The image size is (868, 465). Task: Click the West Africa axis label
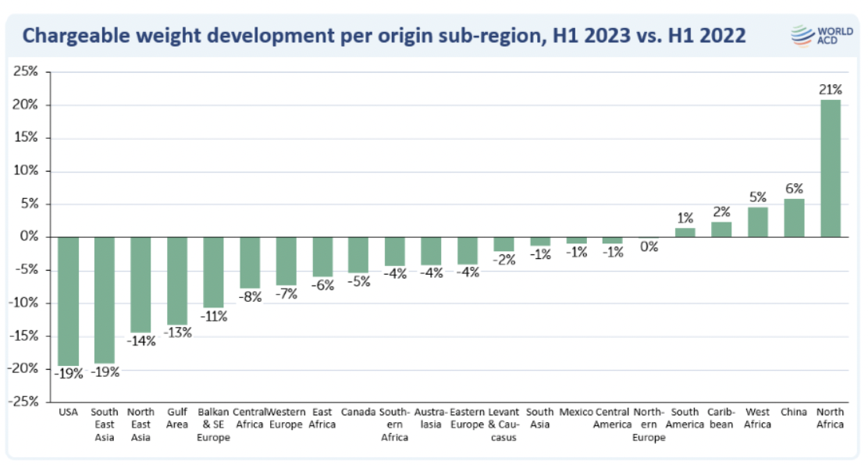757,418
